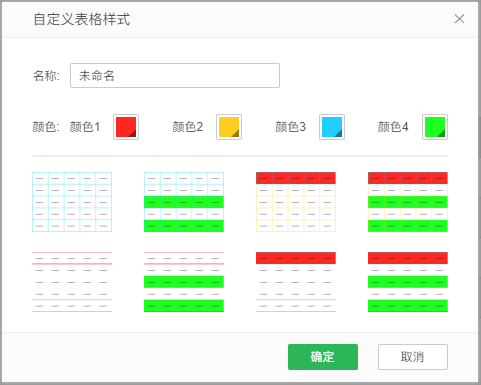Open the 颜色2 yellow color swatch
This screenshot has width=481, height=385.
(229, 127)
